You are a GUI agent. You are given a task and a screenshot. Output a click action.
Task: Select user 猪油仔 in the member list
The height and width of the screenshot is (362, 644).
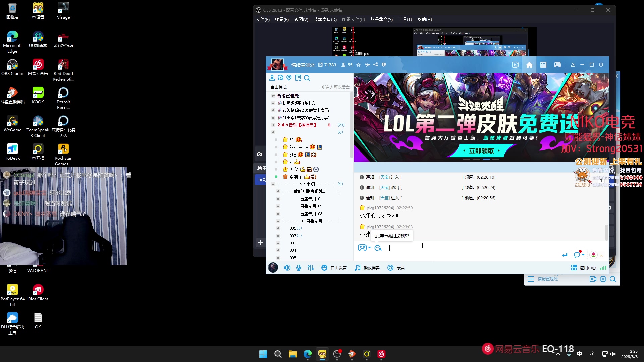point(296,177)
